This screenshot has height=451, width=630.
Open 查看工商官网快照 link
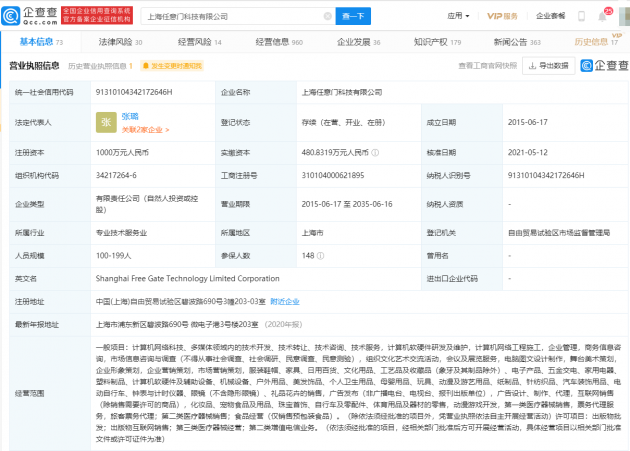tap(488, 66)
